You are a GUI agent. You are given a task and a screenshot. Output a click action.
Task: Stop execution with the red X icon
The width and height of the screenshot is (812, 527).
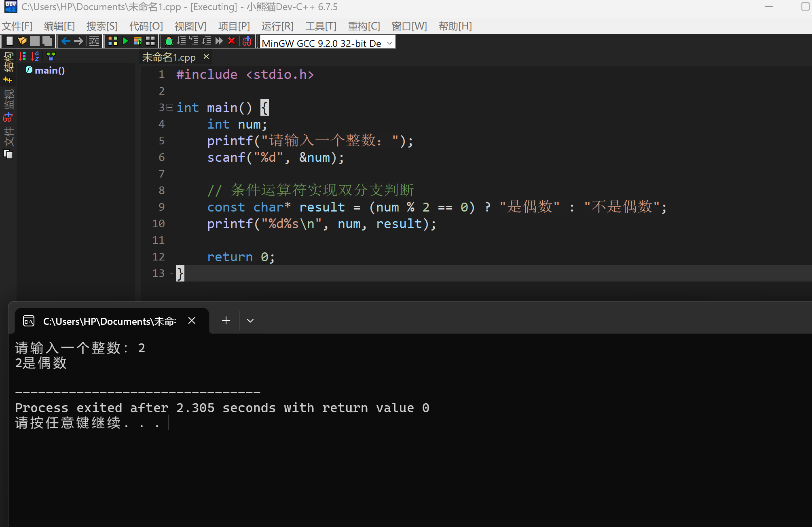pyautogui.click(x=232, y=41)
